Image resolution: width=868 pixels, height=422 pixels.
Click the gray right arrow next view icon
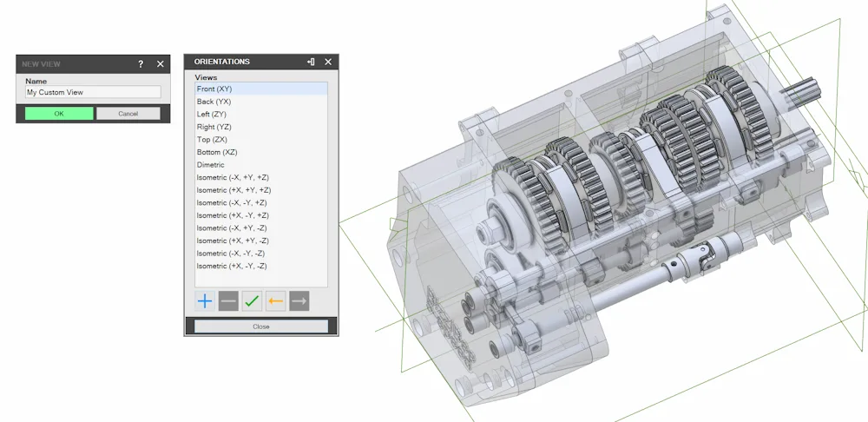pyautogui.click(x=299, y=301)
